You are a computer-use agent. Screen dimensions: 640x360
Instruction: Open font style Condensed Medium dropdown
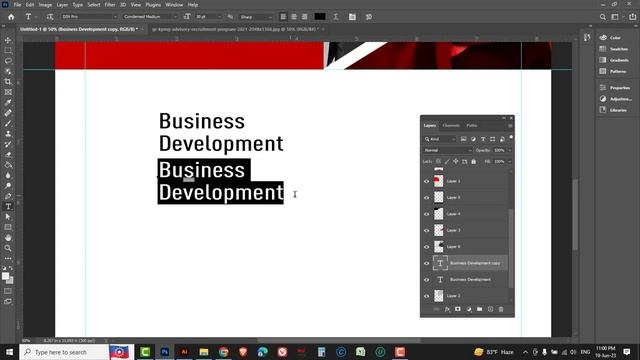[150, 17]
